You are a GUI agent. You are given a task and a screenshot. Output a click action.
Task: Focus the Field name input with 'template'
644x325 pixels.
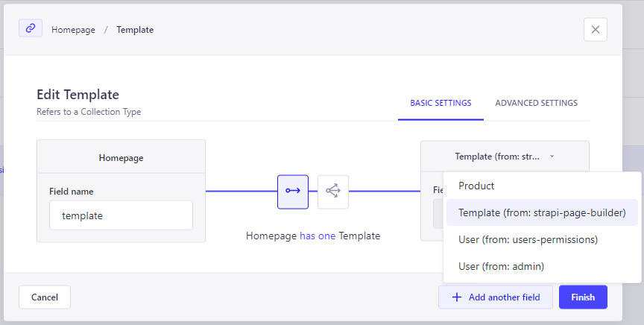pos(121,215)
